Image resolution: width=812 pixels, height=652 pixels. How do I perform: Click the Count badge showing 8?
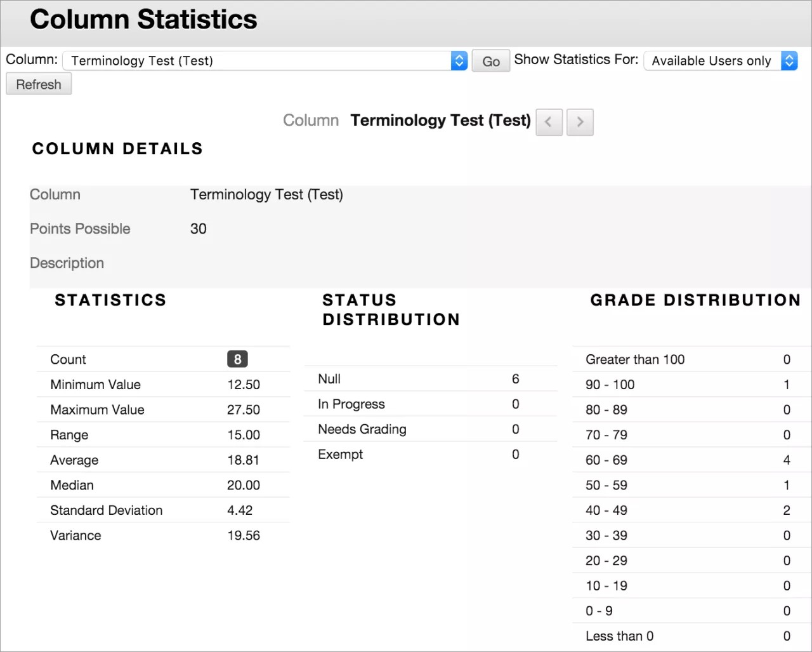click(x=237, y=359)
